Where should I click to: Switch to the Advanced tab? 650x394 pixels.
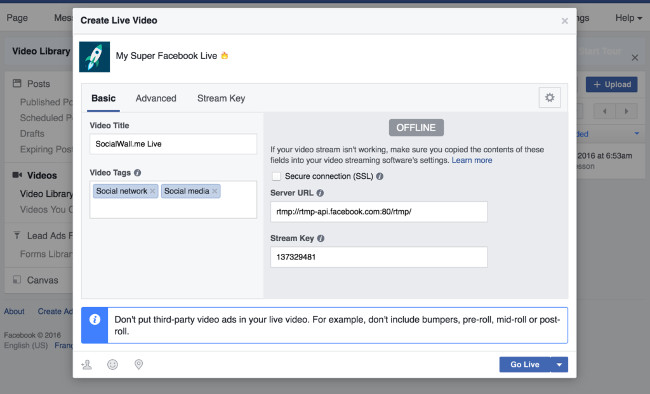point(156,99)
